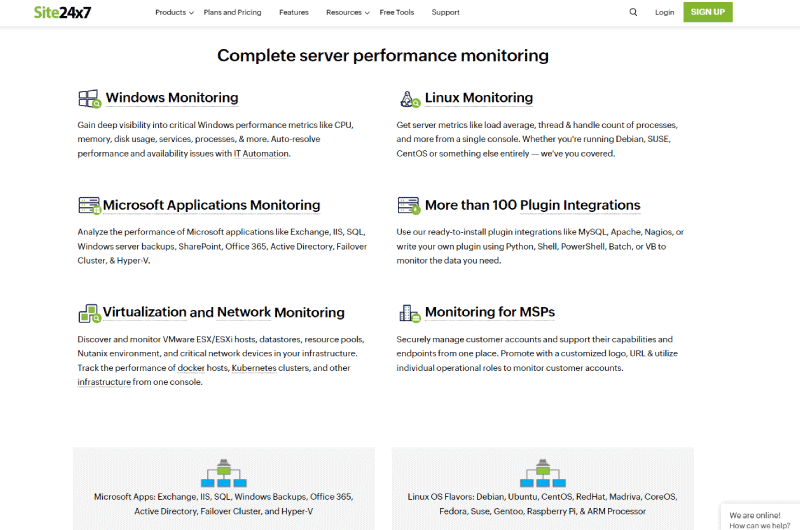The image size is (800, 530).
Task: Click the Windows Monitoring icon
Action: click(90, 98)
